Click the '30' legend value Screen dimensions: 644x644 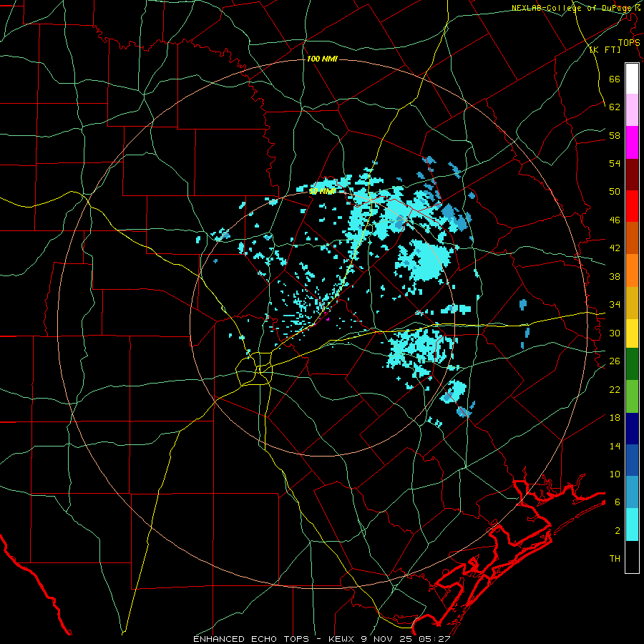pos(615,333)
